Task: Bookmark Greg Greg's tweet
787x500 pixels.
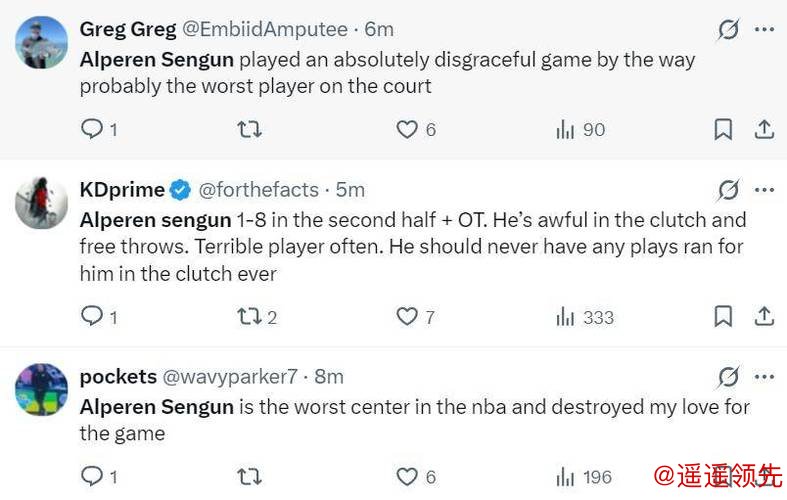Action: tap(723, 130)
